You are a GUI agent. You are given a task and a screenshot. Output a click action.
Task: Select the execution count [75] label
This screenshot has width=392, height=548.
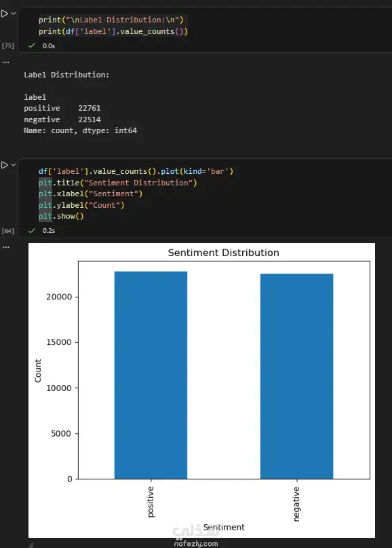[x=7, y=45]
